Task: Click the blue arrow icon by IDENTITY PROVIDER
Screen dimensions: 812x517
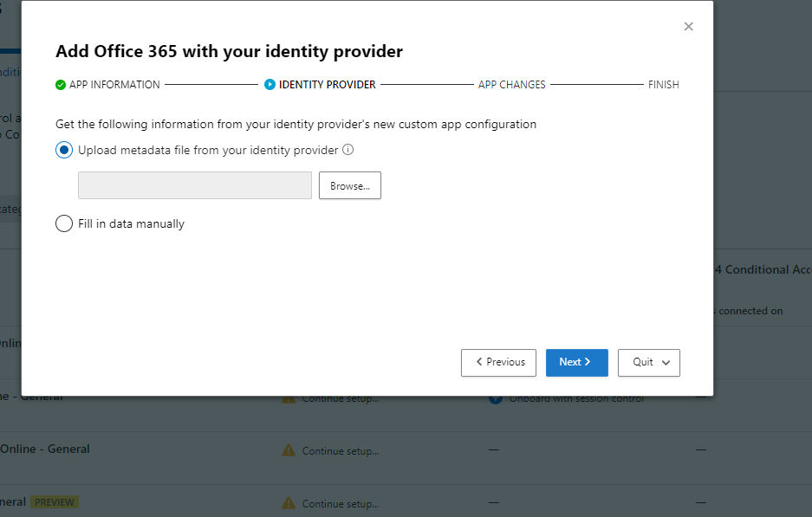Action: [x=270, y=84]
